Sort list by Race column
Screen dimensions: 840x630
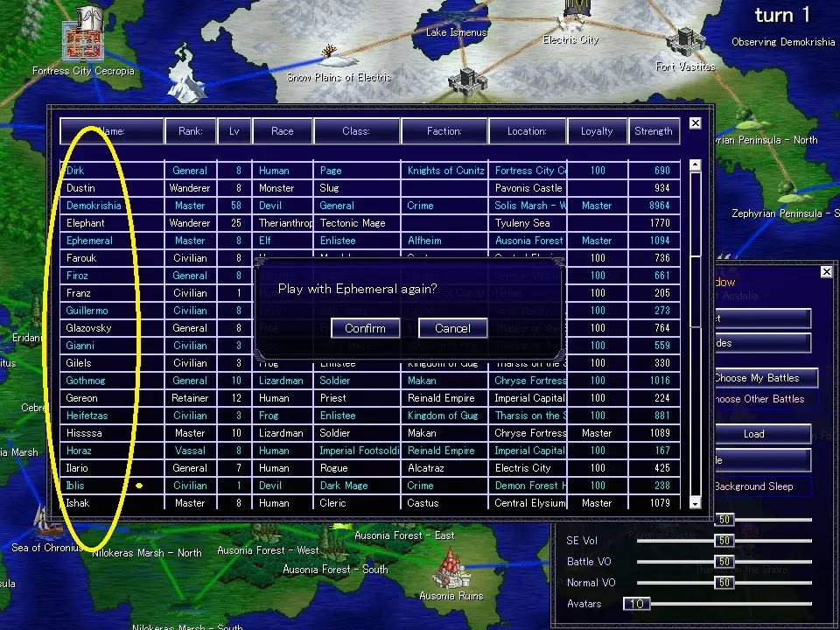[283, 131]
